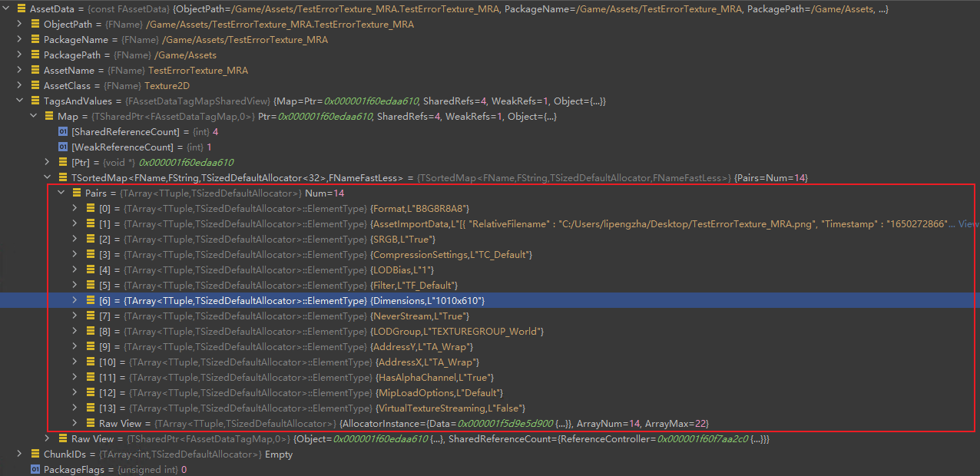Open View link for AssetImportData value
Viewport: 980px width, 476px height.
[x=968, y=223]
